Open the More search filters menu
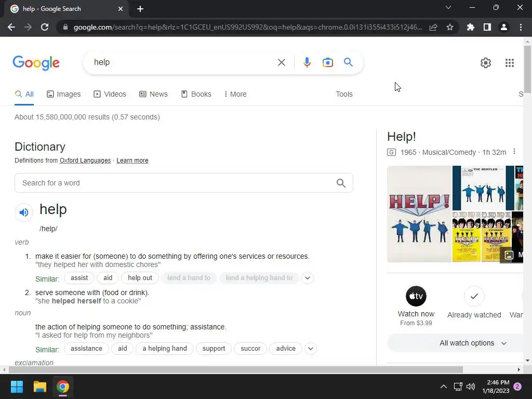 pos(235,94)
